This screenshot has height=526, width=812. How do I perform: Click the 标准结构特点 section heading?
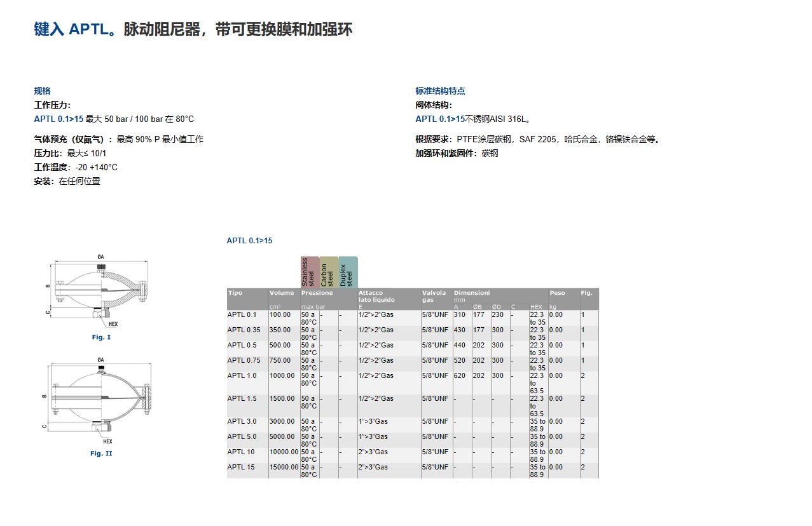coord(440,91)
